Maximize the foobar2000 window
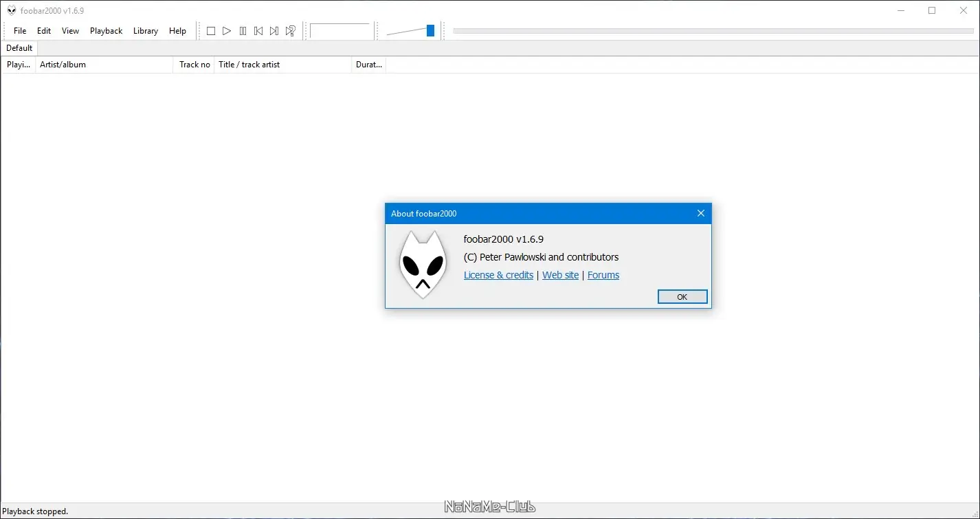Image resolution: width=980 pixels, height=519 pixels. coord(932,10)
